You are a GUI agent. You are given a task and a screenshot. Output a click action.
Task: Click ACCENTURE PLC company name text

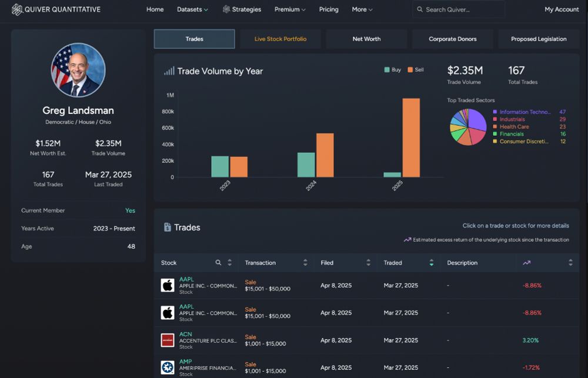208,340
